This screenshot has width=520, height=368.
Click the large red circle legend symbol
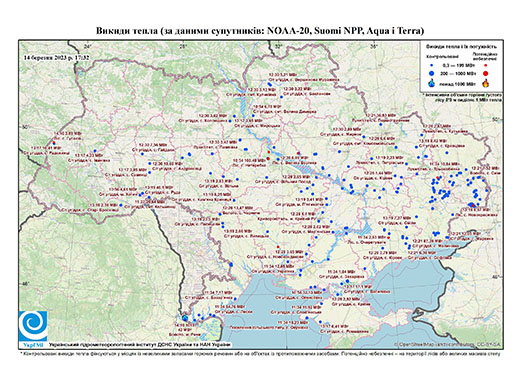point(485,73)
